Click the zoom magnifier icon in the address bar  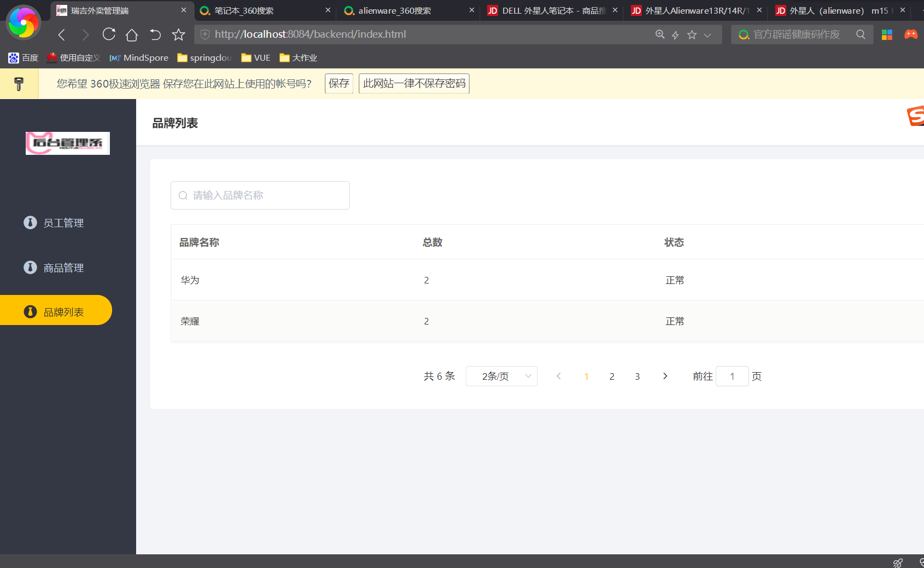(x=660, y=34)
